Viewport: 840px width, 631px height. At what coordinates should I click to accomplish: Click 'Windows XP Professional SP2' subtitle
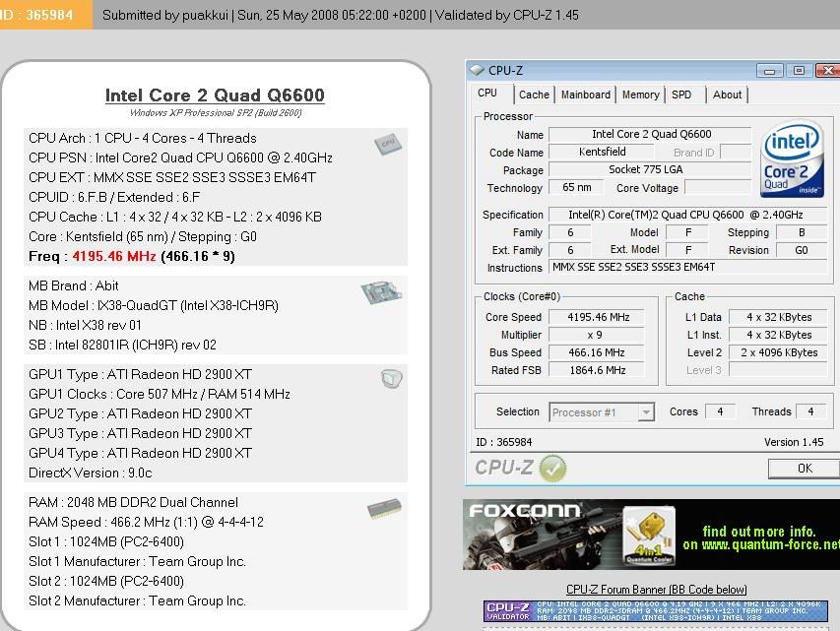point(216,113)
